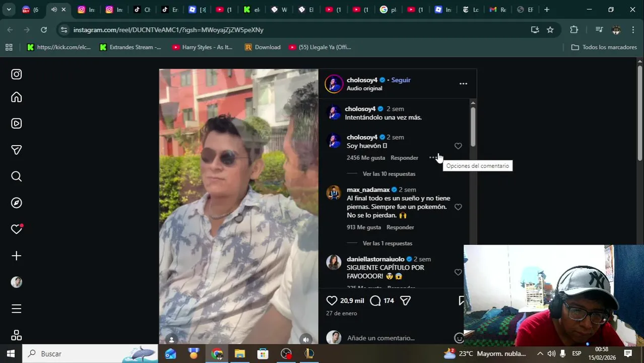
Task: Reload the page
Action: click(44, 30)
